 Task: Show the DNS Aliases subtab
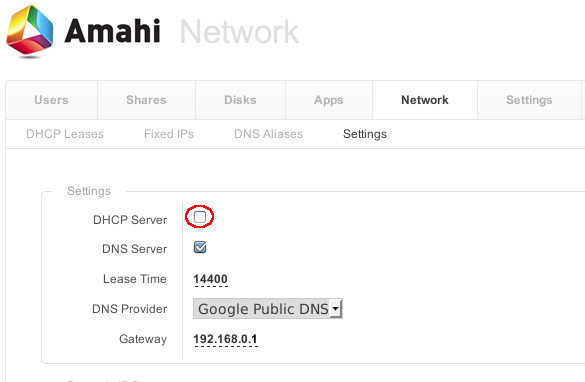(x=268, y=134)
